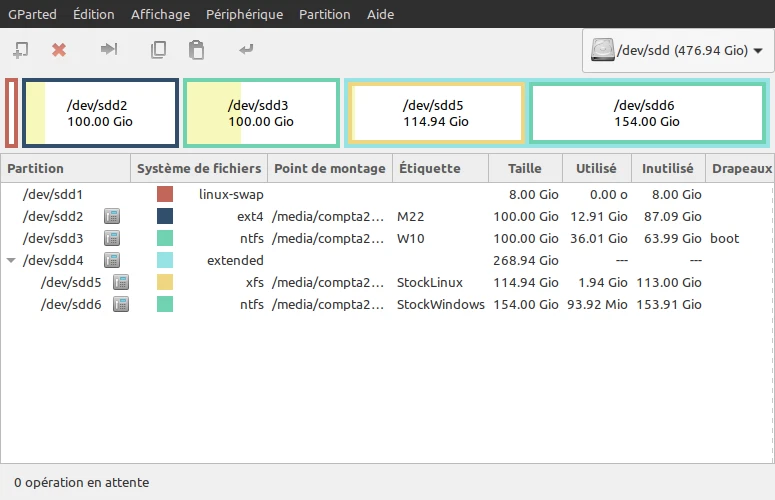Click the hard disk icon in device selector
The height and width of the screenshot is (500, 775).
[603, 50]
